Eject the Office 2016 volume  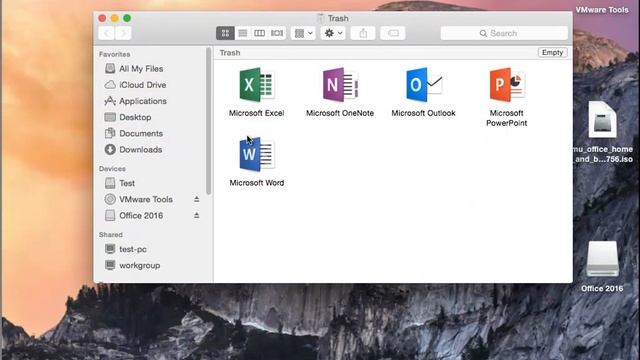tap(196, 215)
